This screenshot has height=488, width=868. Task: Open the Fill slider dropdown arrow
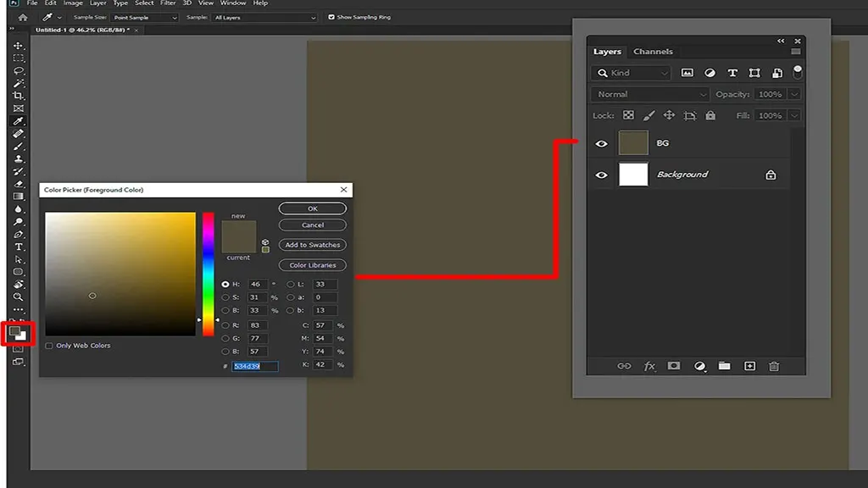[794, 115]
